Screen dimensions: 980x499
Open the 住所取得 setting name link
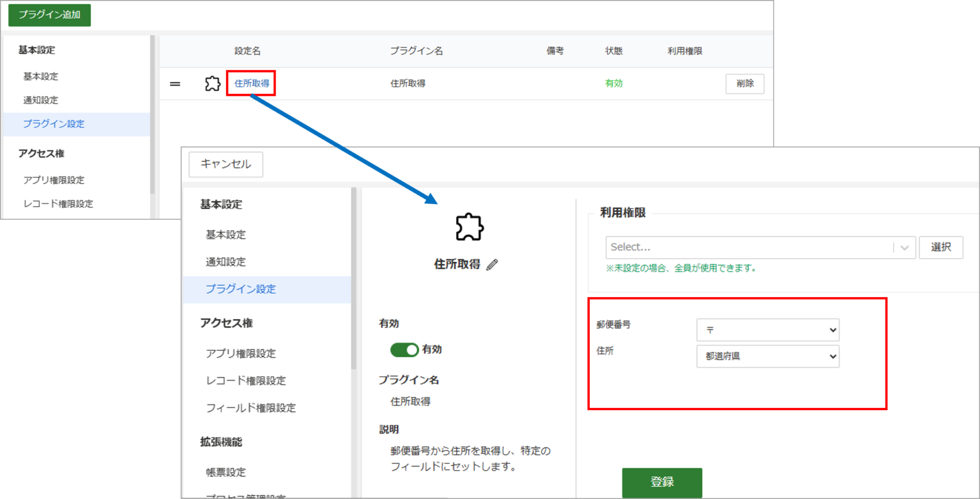click(251, 84)
